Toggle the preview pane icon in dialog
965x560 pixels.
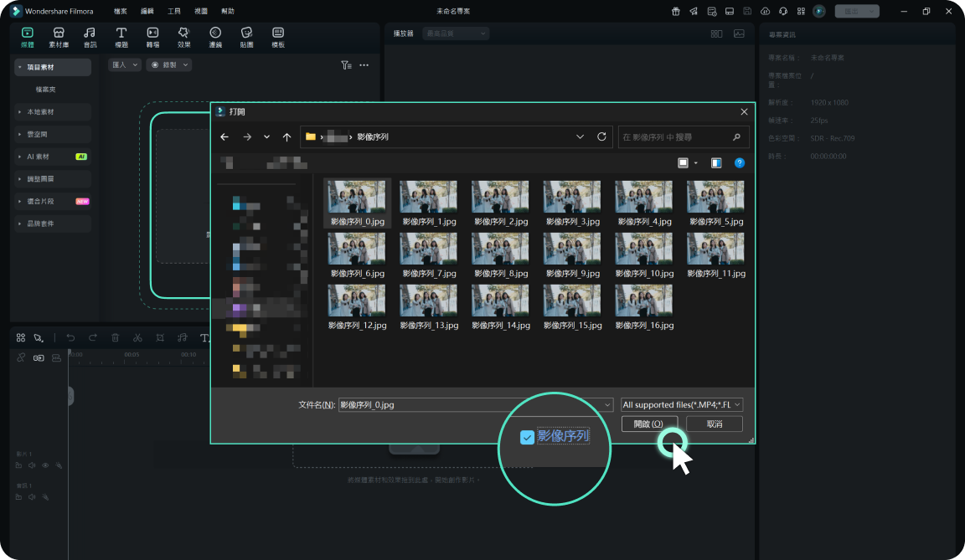pos(716,163)
